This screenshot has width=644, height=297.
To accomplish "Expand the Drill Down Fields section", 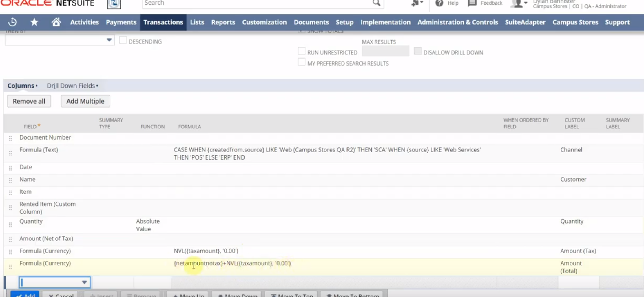I will (x=70, y=86).
